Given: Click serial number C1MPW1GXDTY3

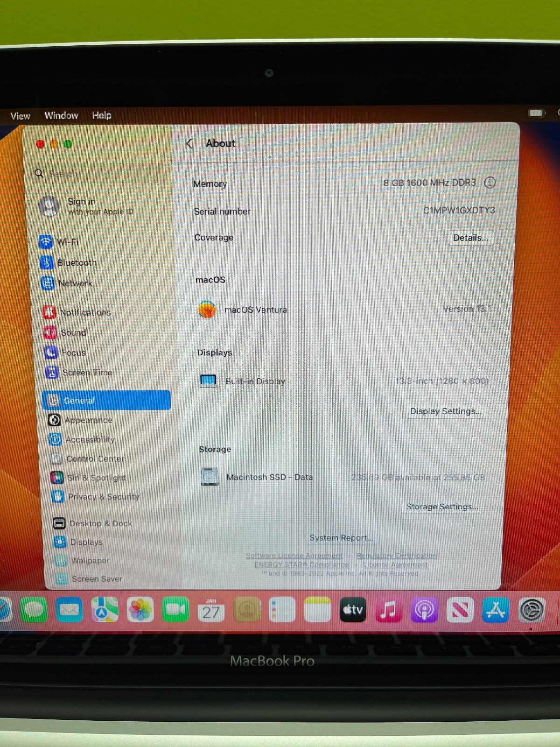Looking at the screenshot, I should tap(459, 210).
